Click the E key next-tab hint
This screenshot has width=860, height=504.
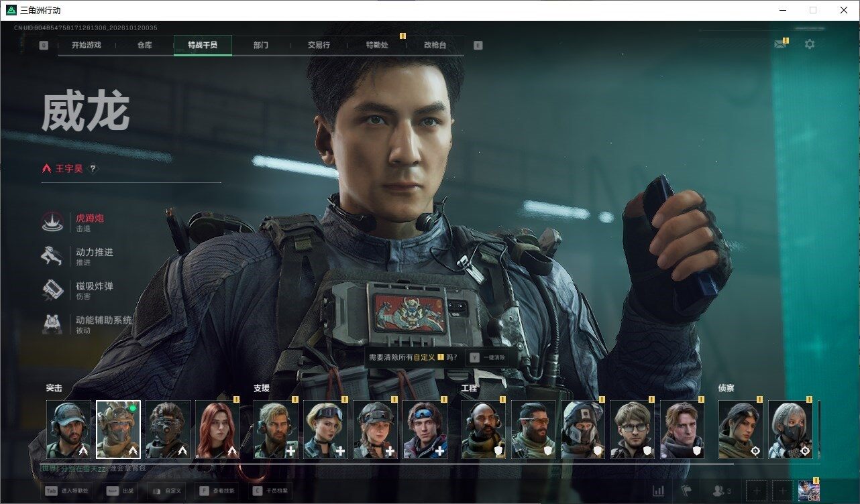tap(478, 46)
